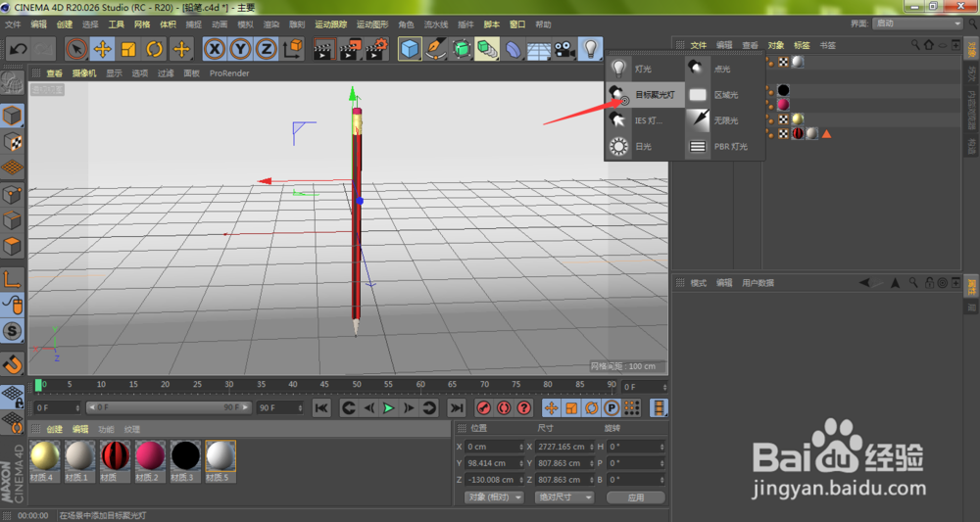
Task: Select the Live Selection arrow tool
Action: pos(76,49)
